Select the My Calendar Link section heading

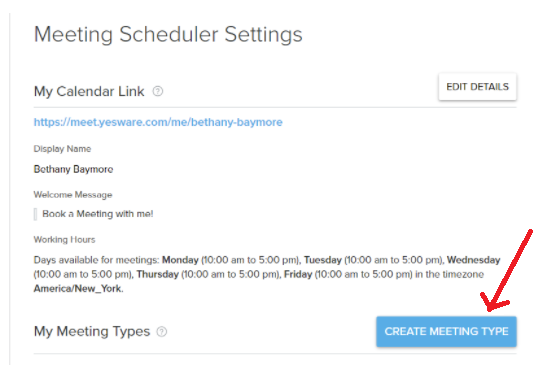pyautogui.click(x=89, y=91)
